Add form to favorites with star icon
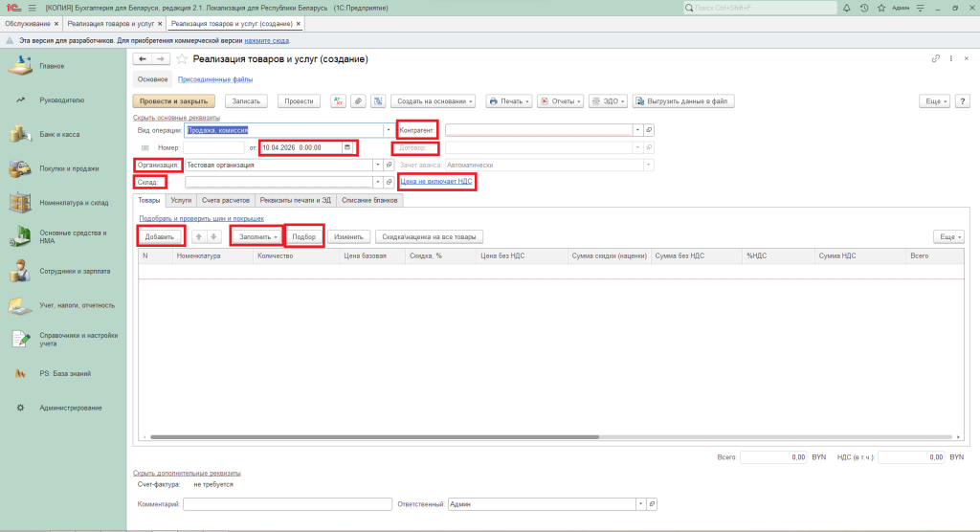This screenshot has height=532, width=980. [x=182, y=59]
